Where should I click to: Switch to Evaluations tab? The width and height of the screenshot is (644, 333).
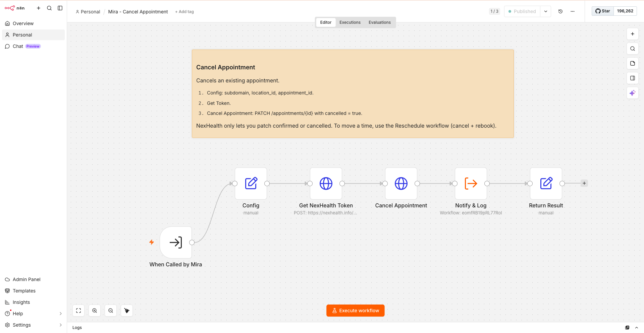[x=380, y=22]
